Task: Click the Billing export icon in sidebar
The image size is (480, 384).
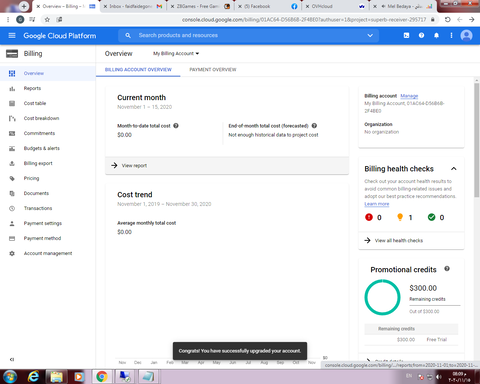Action: point(12,163)
